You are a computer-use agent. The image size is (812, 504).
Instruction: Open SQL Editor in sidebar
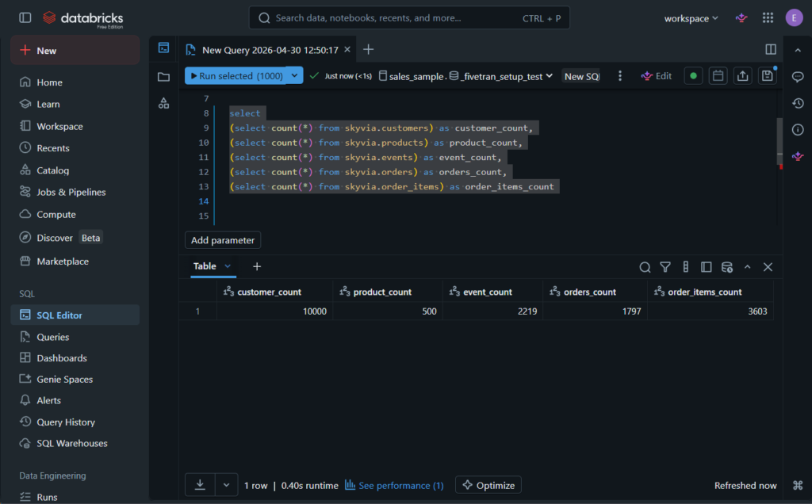pos(75,315)
